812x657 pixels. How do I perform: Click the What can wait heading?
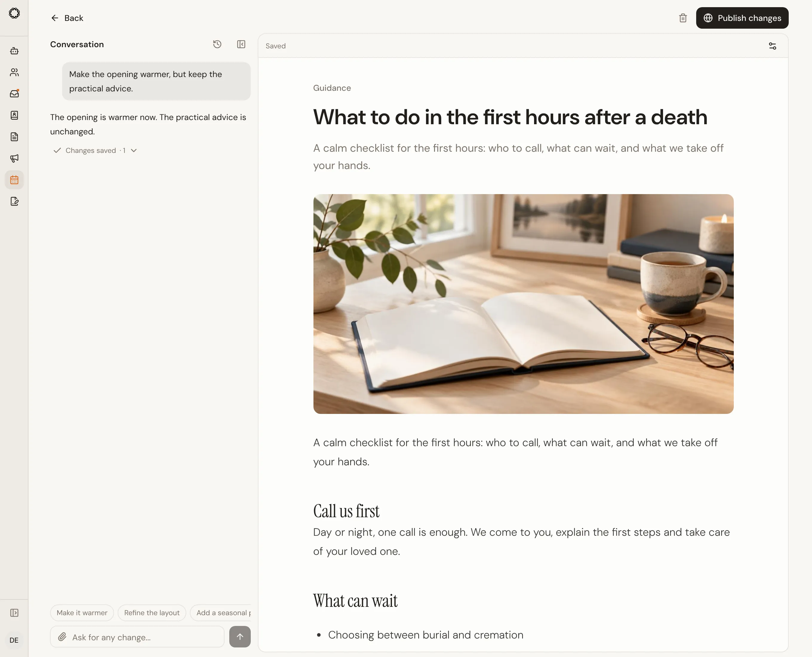coord(355,601)
